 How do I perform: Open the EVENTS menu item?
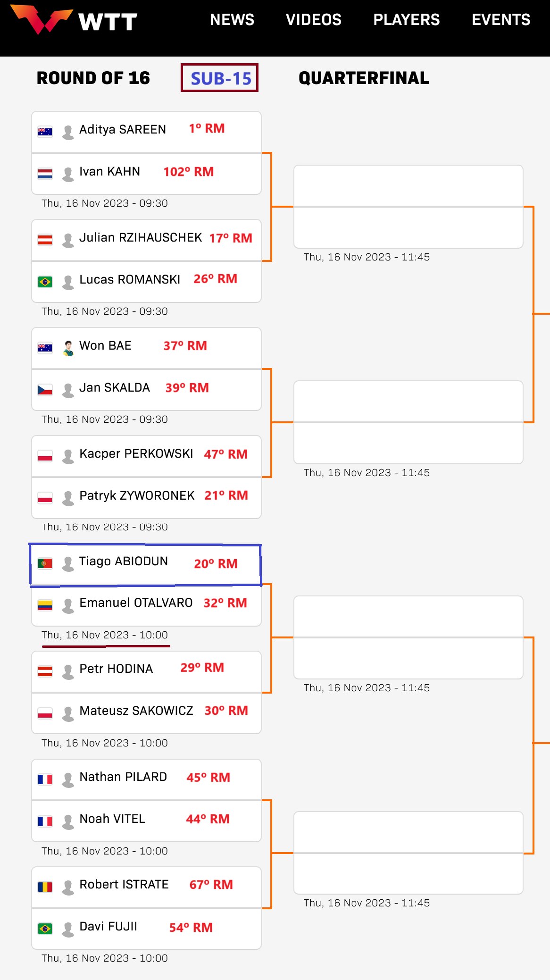pos(501,20)
